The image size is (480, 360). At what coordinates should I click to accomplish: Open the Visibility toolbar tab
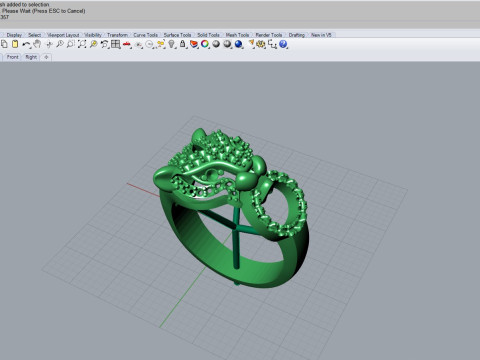(x=93, y=35)
